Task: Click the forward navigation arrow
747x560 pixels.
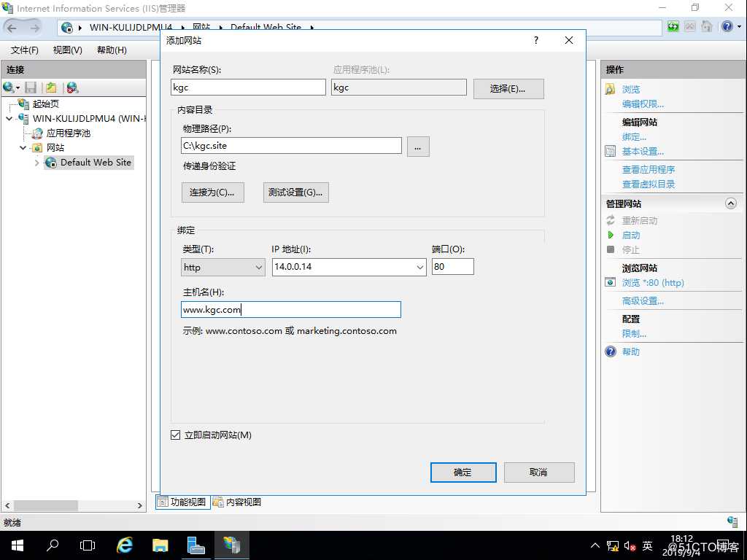Action: click(34, 28)
